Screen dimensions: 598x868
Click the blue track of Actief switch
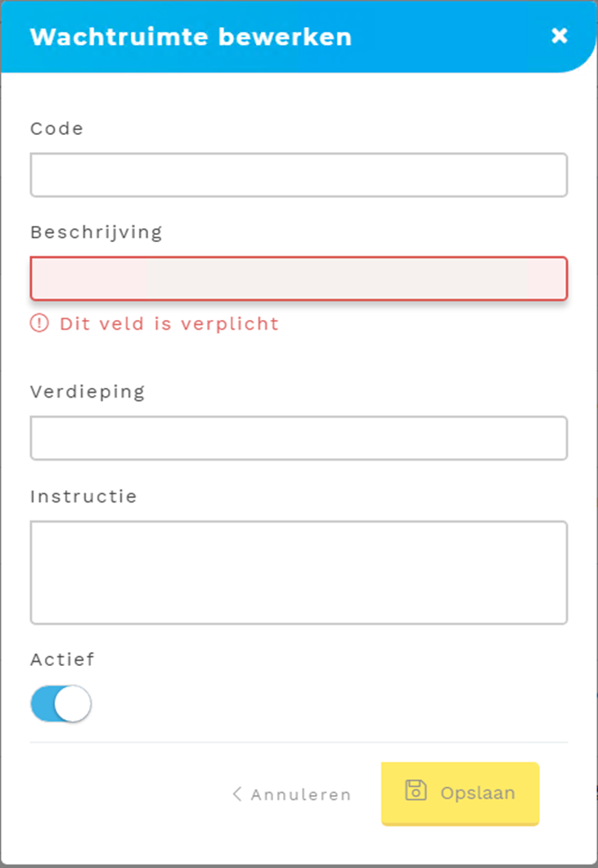coord(43,704)
